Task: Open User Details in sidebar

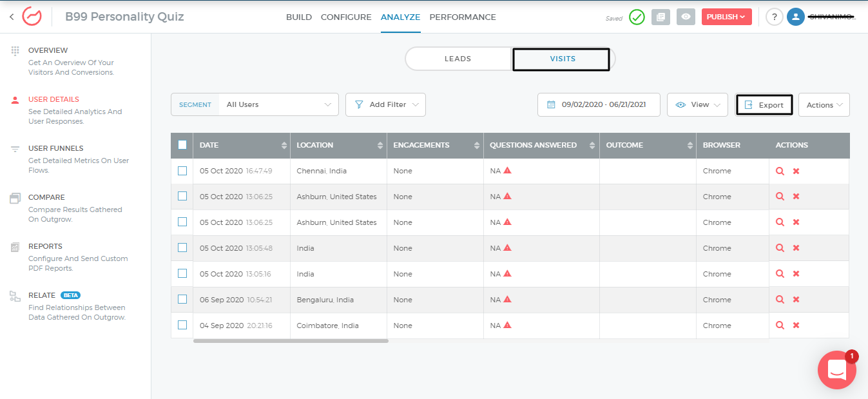Action: [x=53, y=99]
